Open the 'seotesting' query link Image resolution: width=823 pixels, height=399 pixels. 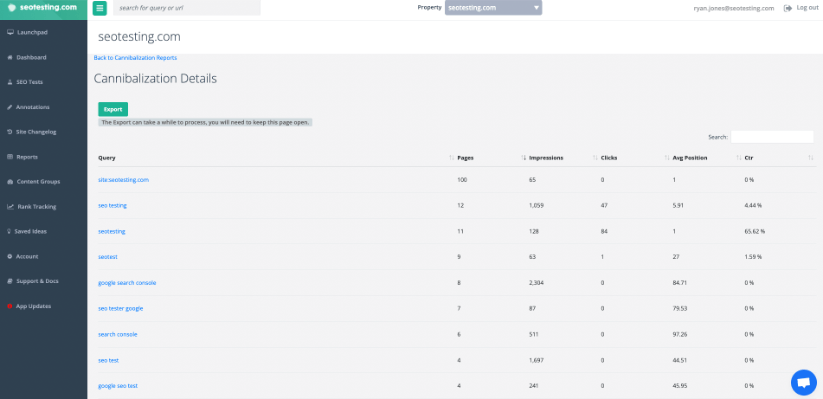pyautogui.click(x=112, y=231)
